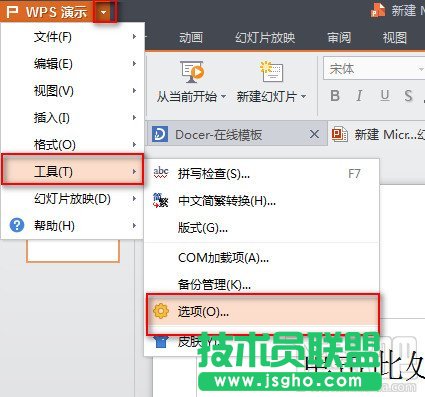This screenshot has height=397, width=425.
Task: Click the shirt icon beside 皮肤
Action: pos(161,341)
